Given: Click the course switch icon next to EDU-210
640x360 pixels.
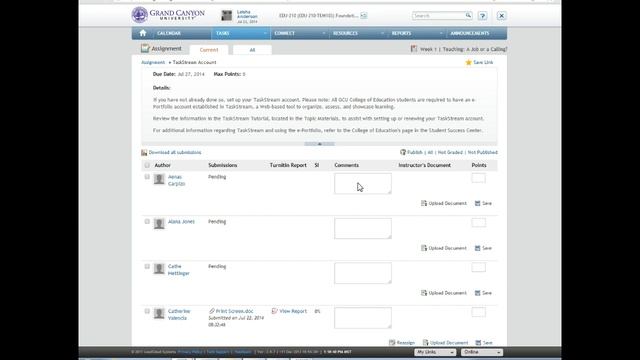Looking at the screenshot, I should click(364, 16).
